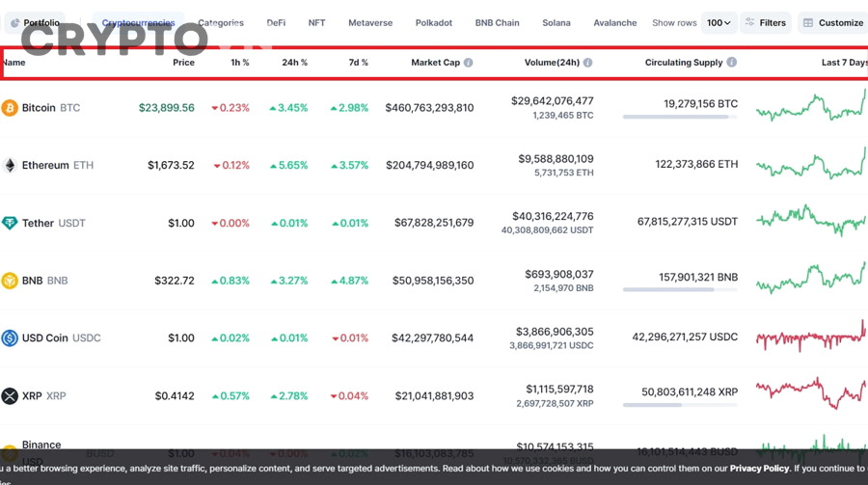Open the Customize columns button
Screen dimensions: 868x485
coord(833,23)
